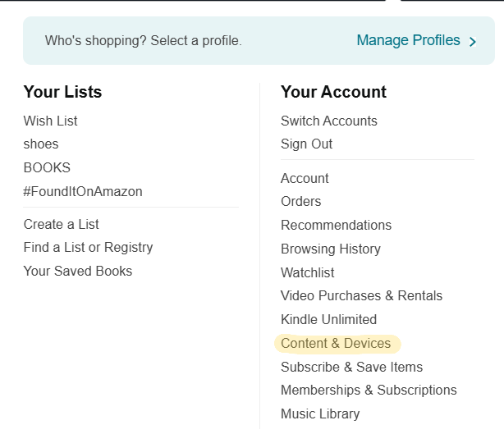The height and width of the screenshot is (434, 504).
Task: View Browsing History
Action: (x=331, y=249)
